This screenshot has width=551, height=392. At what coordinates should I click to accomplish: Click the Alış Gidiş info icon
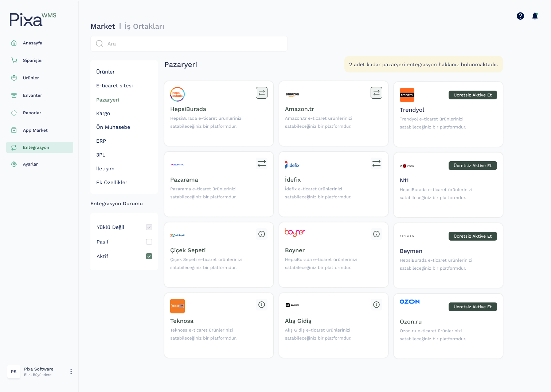376,305
